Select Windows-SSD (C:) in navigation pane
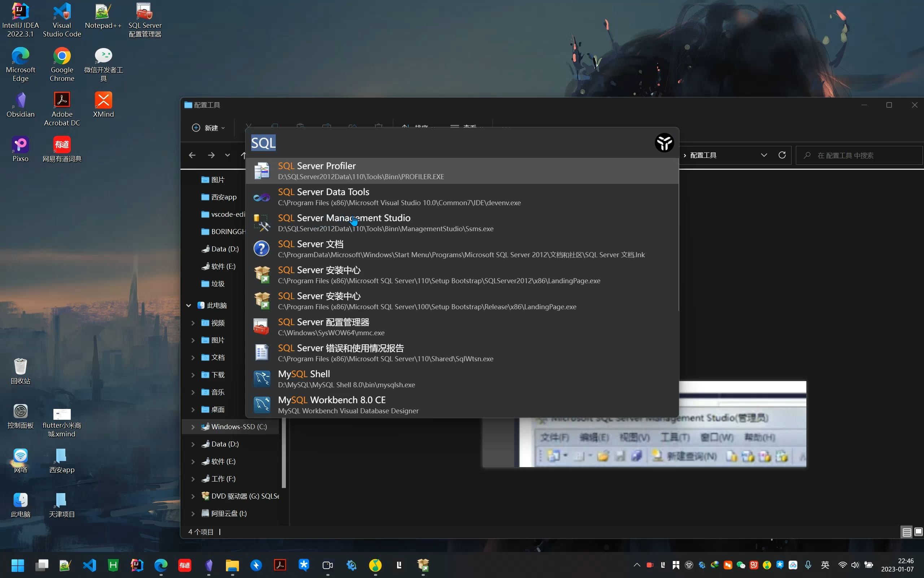This screenshot has width=924, height=578. click(234, 427)
